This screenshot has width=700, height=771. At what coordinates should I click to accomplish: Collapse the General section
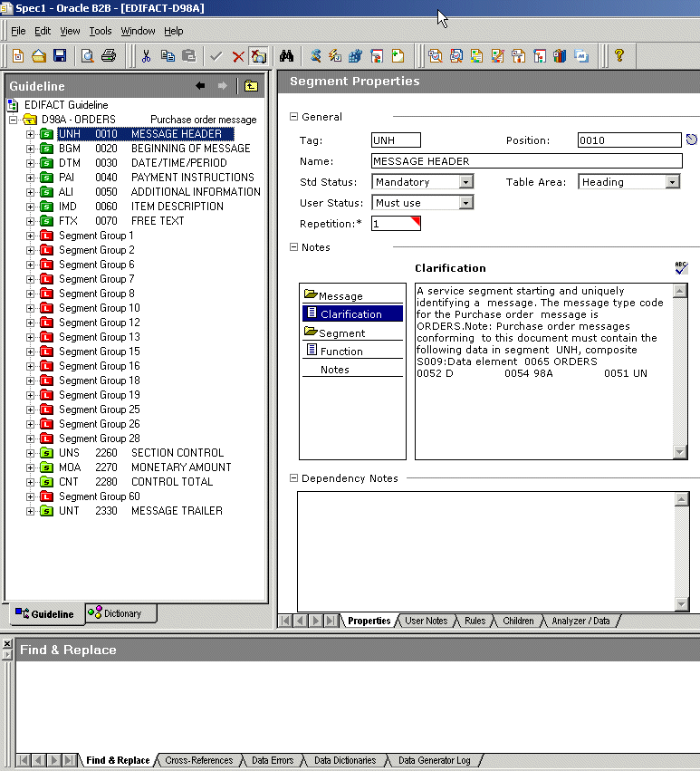click(294, 117)
